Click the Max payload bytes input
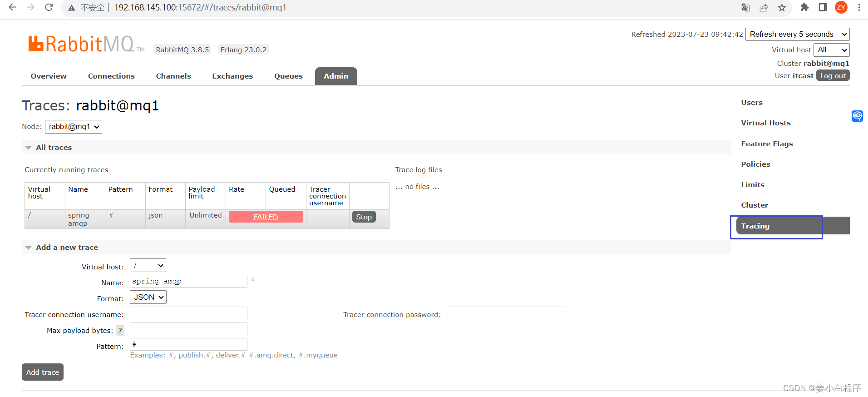 tap(188, 329)
